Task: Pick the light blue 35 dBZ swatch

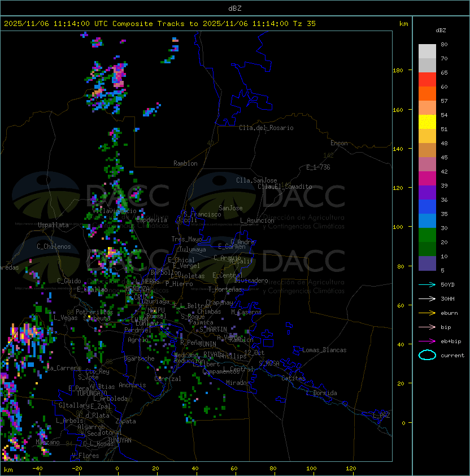Action: tap(427, 220)
